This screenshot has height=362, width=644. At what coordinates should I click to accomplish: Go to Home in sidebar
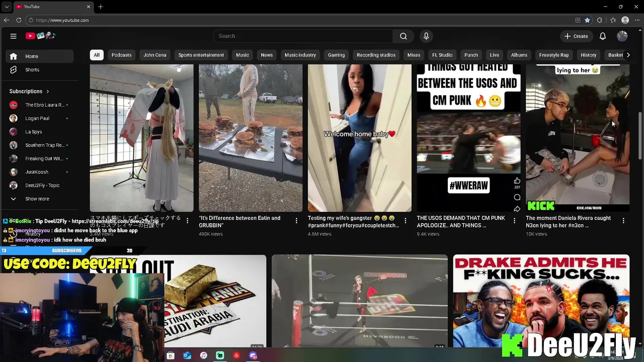(x=39, y=56)
